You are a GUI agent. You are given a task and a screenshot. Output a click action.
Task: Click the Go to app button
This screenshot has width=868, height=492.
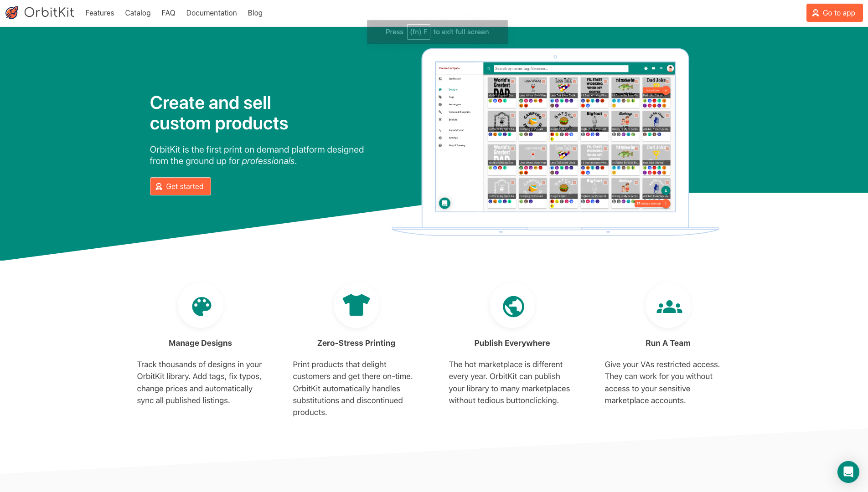[x=834, y=13]
